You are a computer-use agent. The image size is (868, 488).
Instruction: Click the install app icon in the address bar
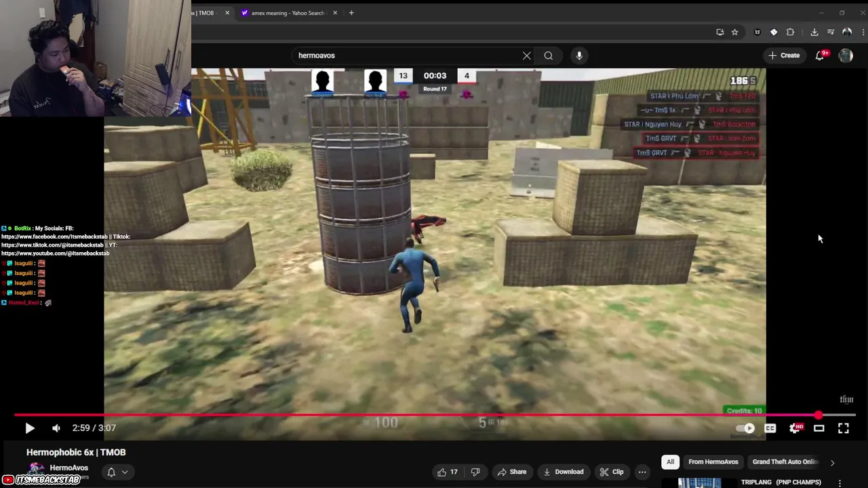coord(719,32)
